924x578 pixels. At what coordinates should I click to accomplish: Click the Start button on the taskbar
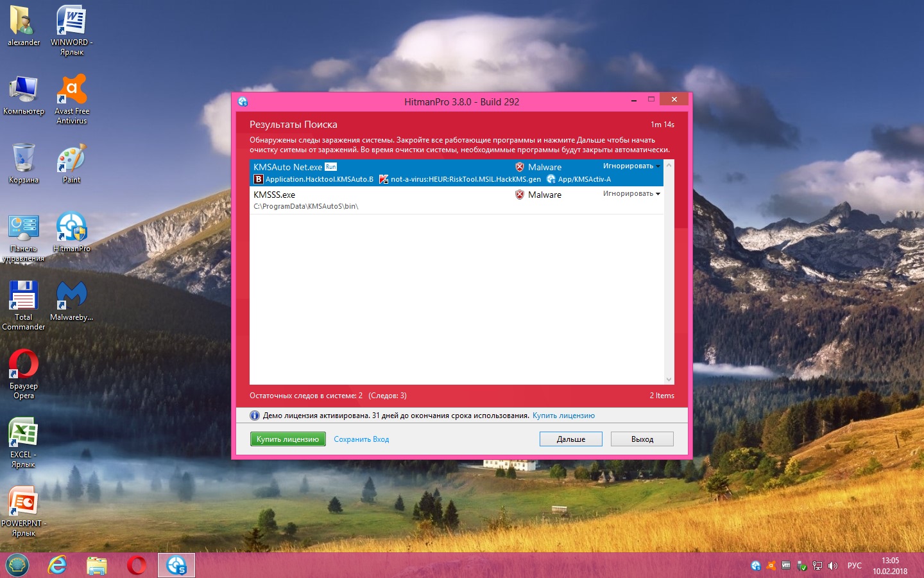[17, 565]
